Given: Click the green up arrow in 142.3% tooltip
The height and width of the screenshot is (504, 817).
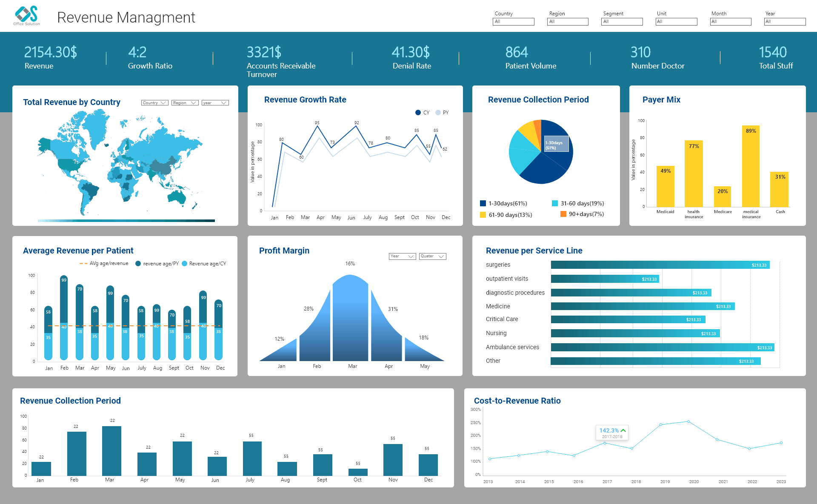Looking at the screenshot, I should click(623, 430).
